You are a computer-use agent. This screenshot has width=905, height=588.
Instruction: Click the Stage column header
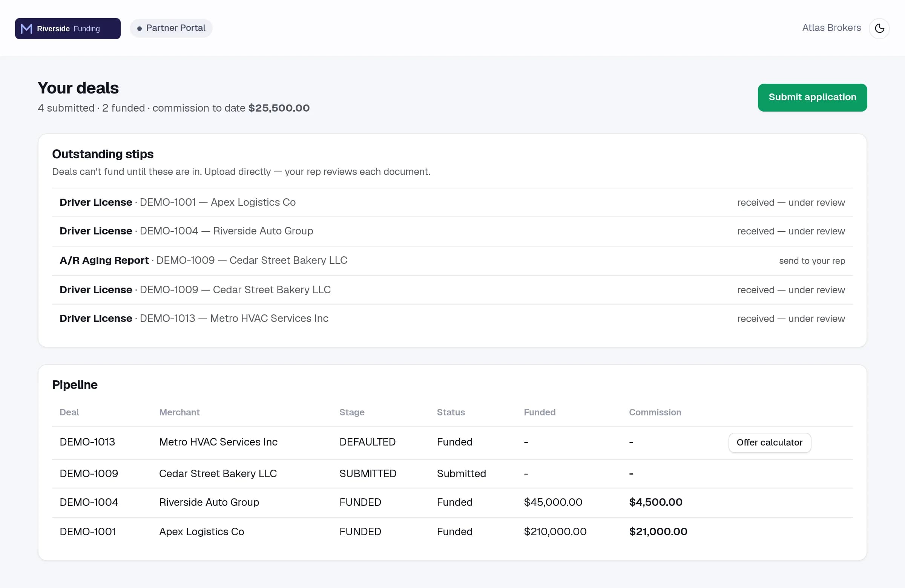[x=352, y=412]
